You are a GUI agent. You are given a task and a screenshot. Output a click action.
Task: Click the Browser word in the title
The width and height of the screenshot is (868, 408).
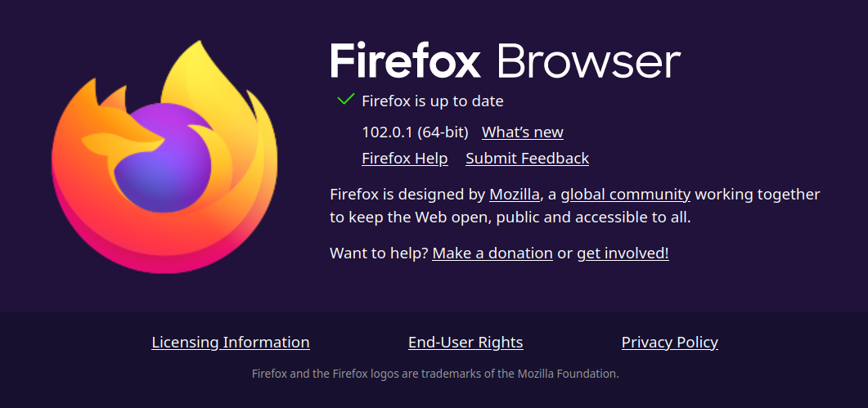click(588, 61)
